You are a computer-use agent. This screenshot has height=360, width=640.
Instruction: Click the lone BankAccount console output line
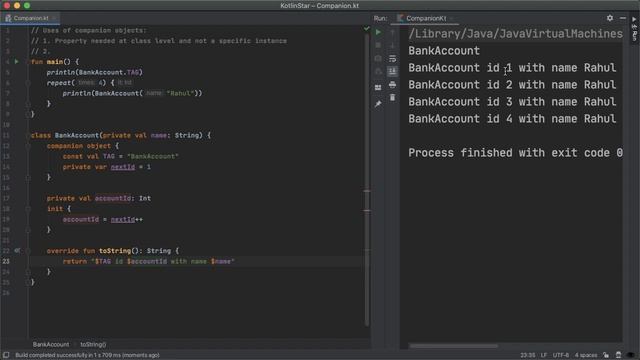[x=444, y=51]
